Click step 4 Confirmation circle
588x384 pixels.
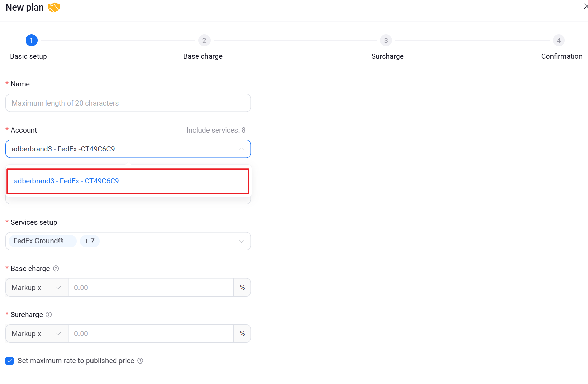pyautogui.click(x=559, y=41)
